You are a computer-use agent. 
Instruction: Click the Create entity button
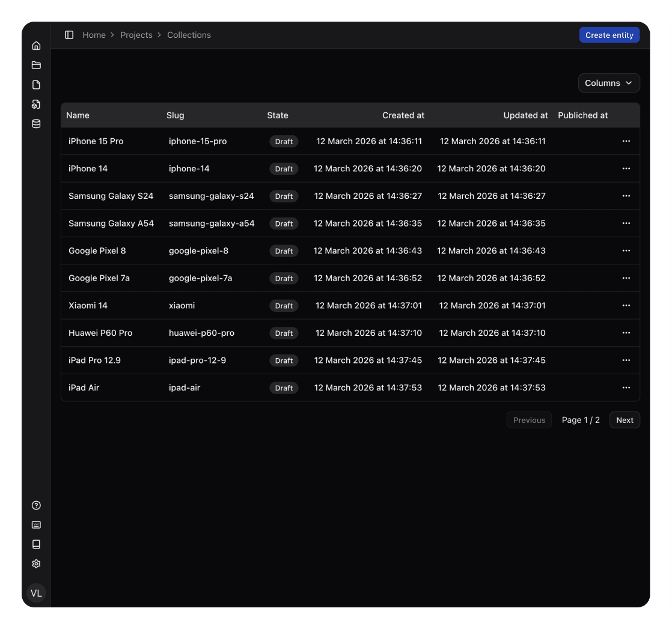[x=609, y=35]
